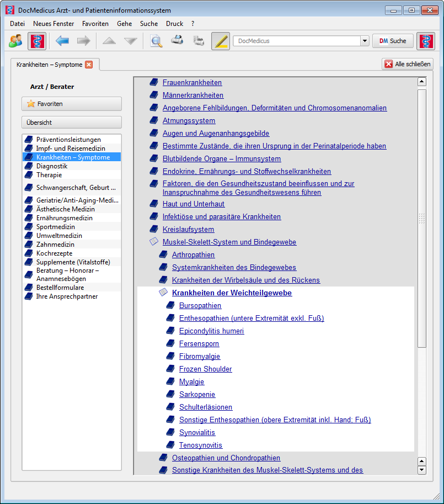Open the Druck menu

(x=175, y=24)
